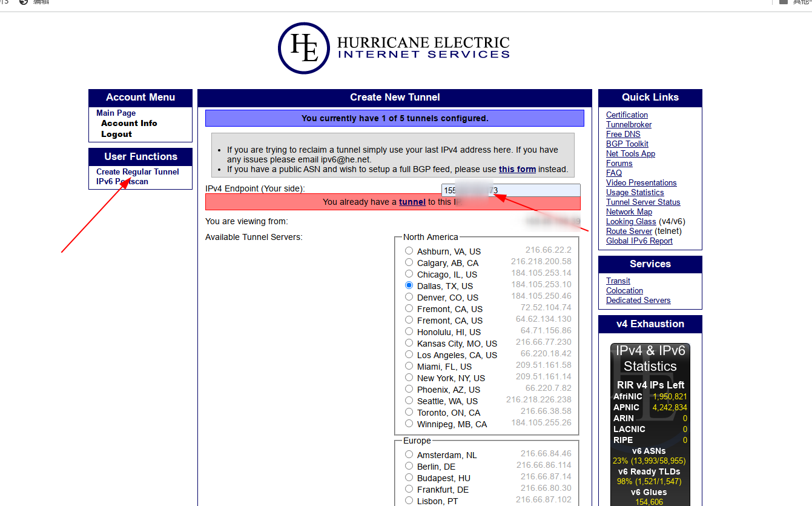Viewport: 812px width, 506px height.
Task: Open BGP Toolkit quick link
Action: point(627,144)
